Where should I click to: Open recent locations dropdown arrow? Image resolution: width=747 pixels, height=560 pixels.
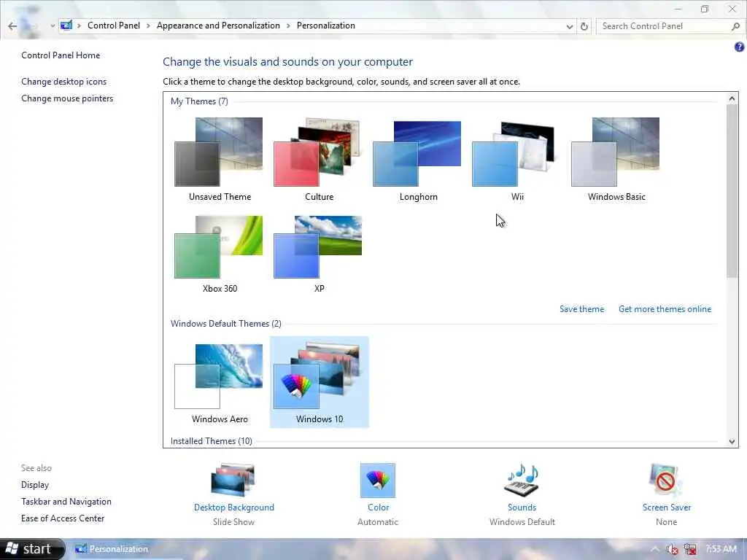[x=53, y=26]
